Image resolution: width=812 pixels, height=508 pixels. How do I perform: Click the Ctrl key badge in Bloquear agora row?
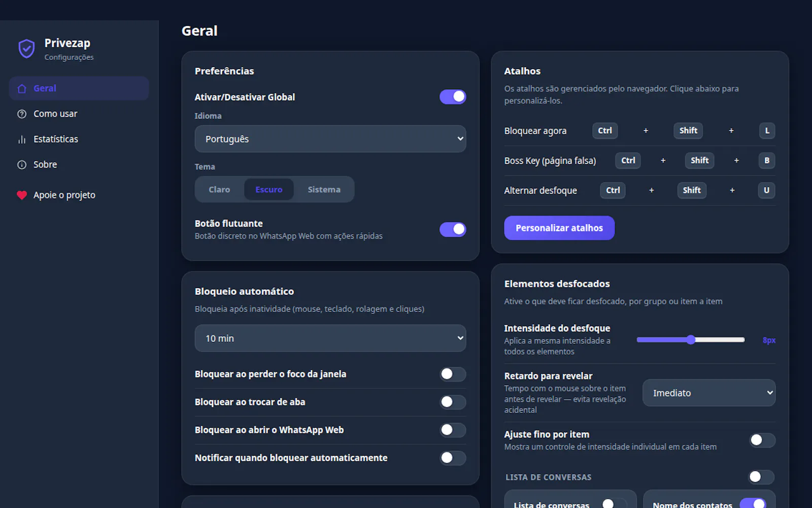[x=605, y=131]
